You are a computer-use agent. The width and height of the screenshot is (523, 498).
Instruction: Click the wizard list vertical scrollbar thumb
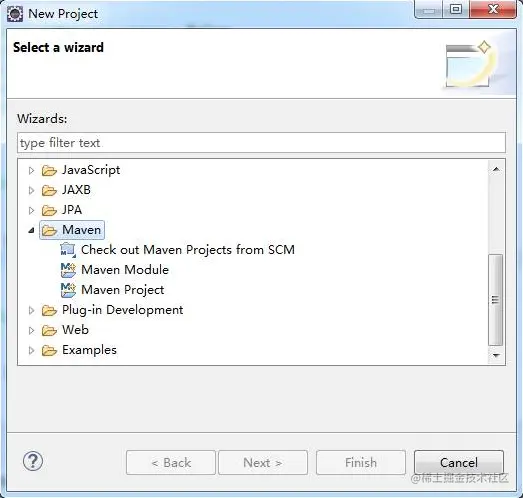coord(496,300)
